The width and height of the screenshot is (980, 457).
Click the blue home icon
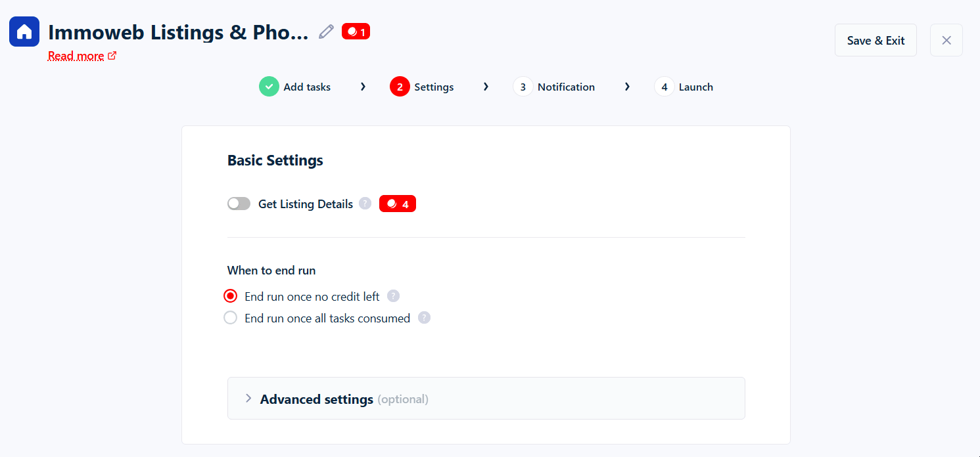tap(24, 32)
